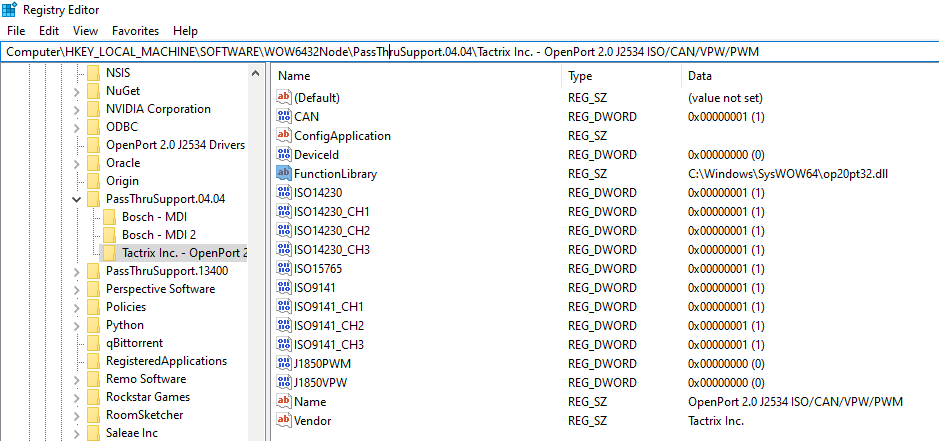Select the DeviceId value name
This screenshot has width=939, height=441.
[316, 155]
